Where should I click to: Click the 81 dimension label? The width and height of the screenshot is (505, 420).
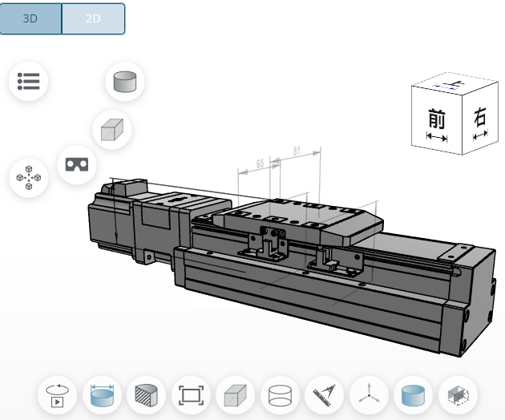297,151
